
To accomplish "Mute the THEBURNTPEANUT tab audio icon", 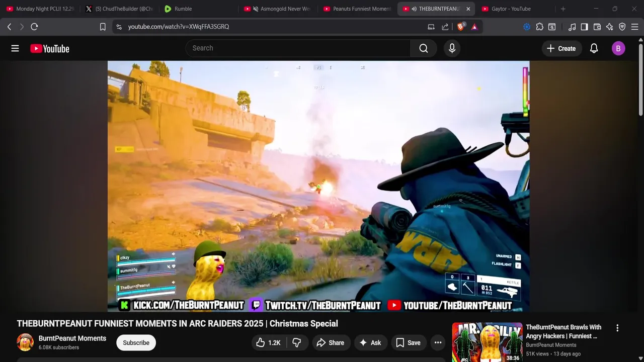I will pyautogui.click(x=414, y=9).
